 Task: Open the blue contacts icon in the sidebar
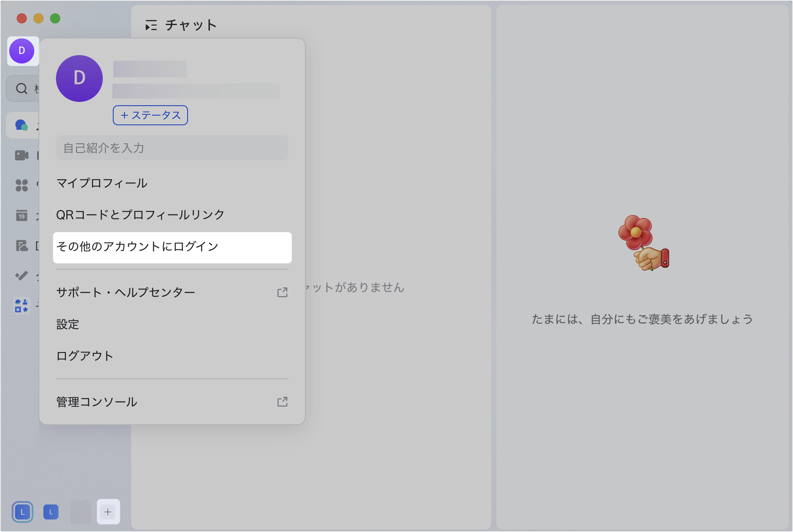[21, 306]
